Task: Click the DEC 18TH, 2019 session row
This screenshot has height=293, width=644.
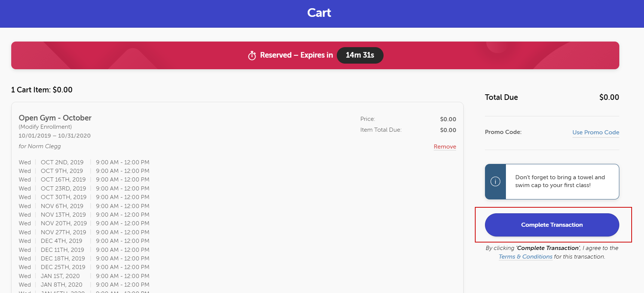Action: tap(84, 259)
